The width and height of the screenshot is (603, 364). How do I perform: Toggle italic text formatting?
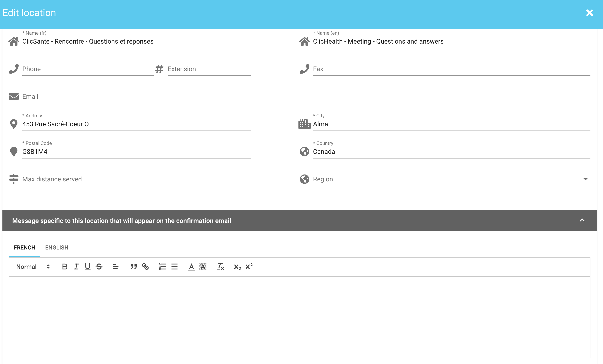(76, 267)
